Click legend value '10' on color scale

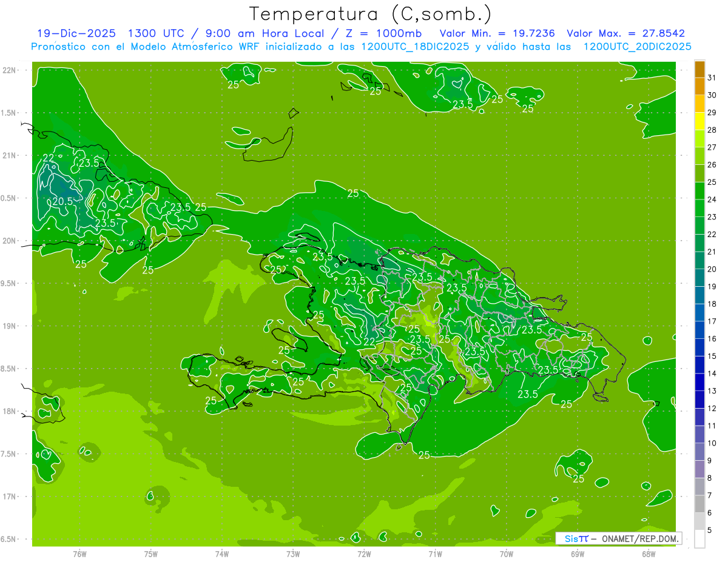[x=712, y=444]
